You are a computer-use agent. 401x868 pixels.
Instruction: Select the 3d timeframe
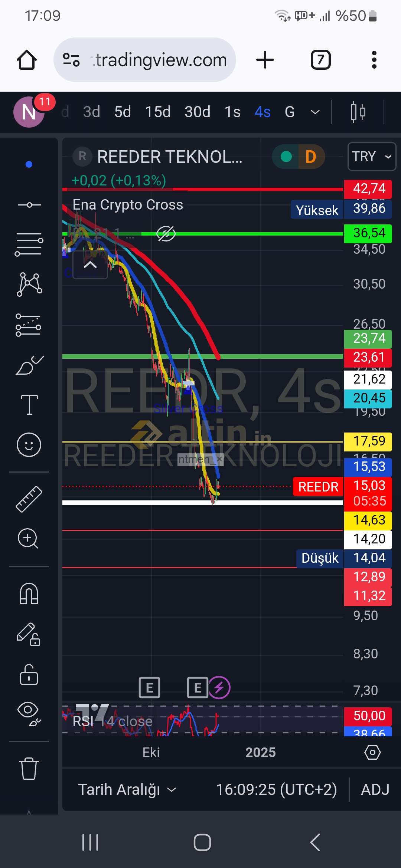pyautogui.click(x=92, y=112)
